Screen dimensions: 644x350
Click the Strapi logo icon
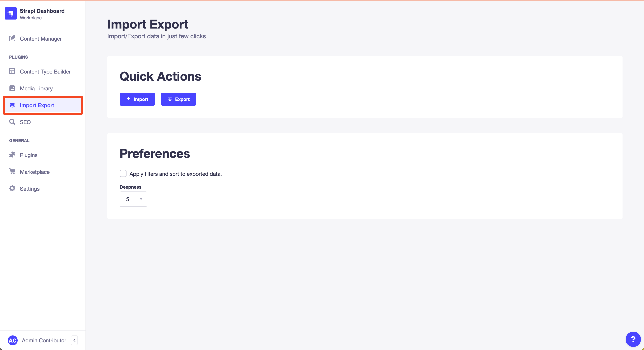(11, 13)
